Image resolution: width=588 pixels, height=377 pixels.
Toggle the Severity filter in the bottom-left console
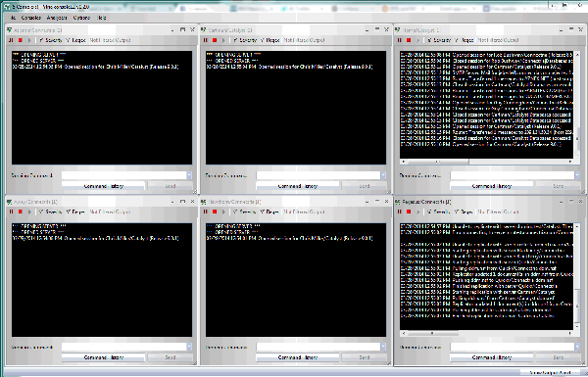click(50, 212)
